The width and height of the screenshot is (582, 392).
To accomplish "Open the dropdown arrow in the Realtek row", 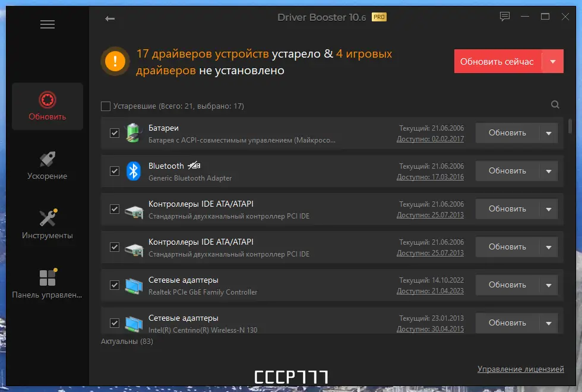I will point(549,285).
